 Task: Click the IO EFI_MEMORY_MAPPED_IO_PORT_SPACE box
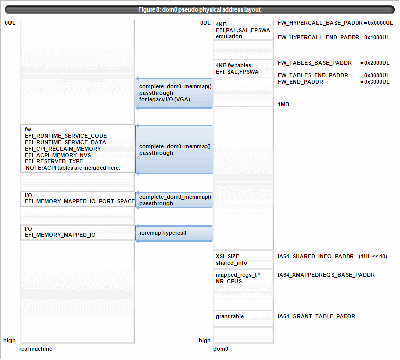coord(78,199)
